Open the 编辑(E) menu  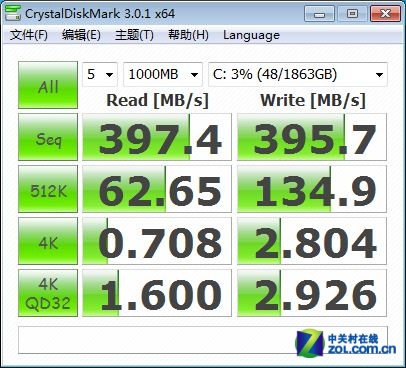(x=81, y=35)
